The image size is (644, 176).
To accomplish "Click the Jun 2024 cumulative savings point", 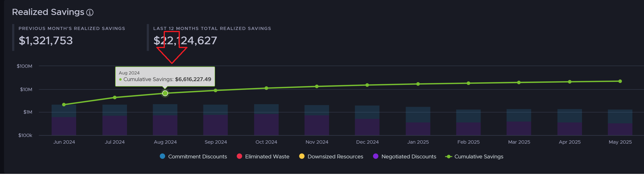I will 64,104.
